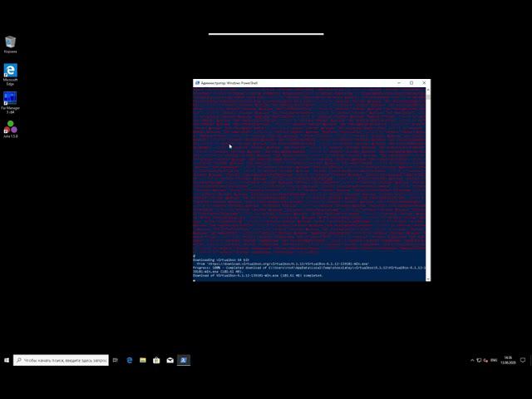Open the desktop shortcut with colored circles
The image size is (532, 399).
click(10, 130)
